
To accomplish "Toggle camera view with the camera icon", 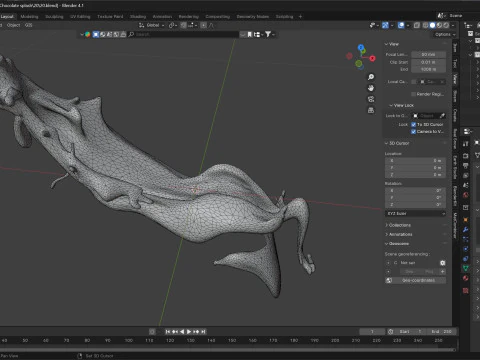I will click(x=371, y=99).
